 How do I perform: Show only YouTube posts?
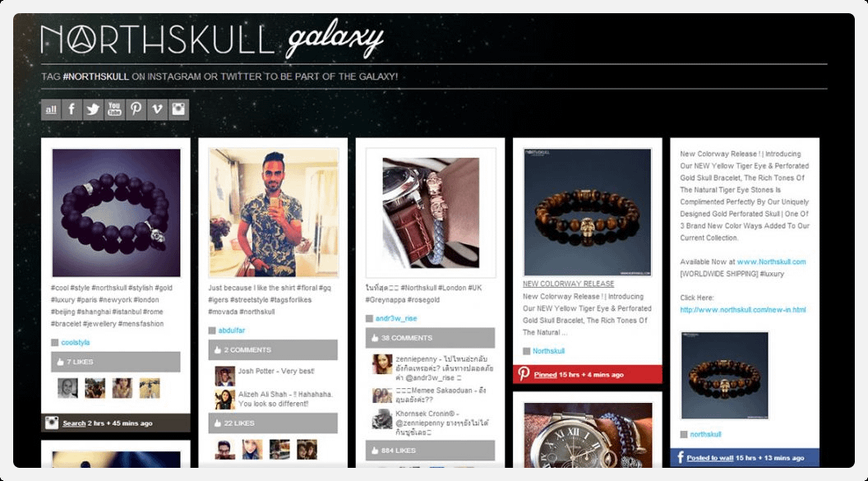tap(114, 109)
